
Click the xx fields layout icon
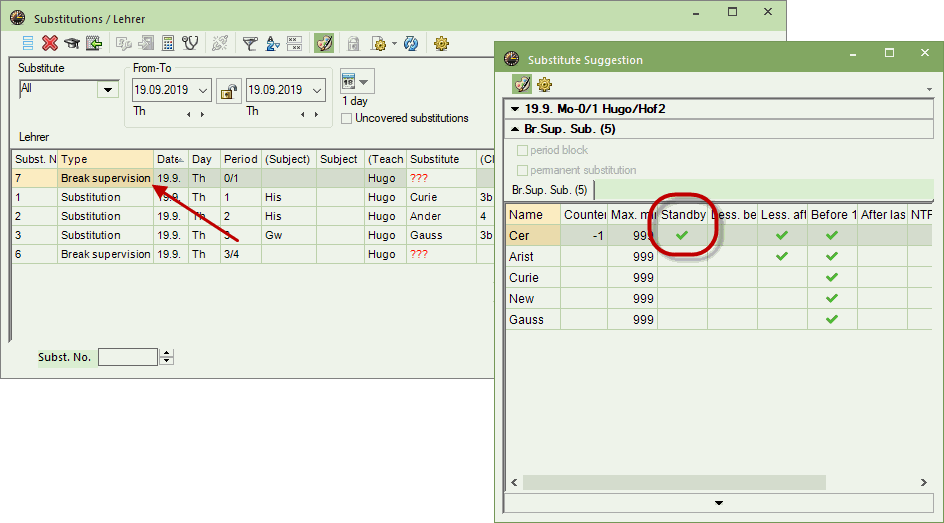click(294, 43)
